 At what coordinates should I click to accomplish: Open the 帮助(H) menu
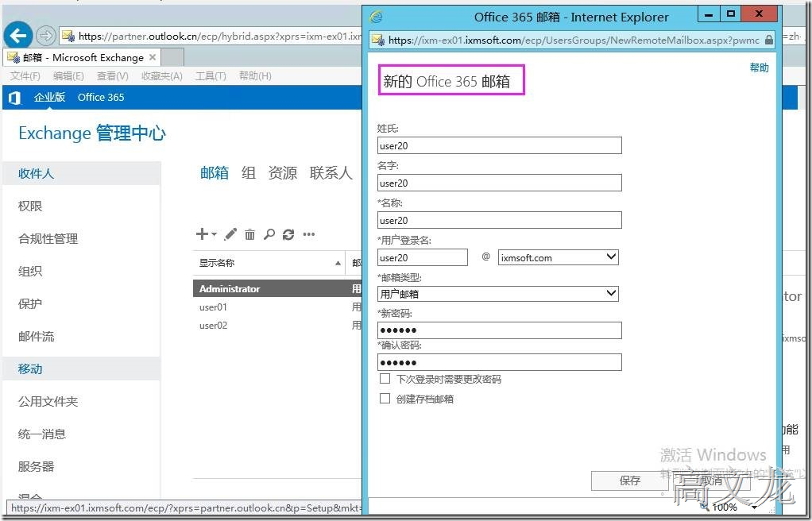coord(255,76)
